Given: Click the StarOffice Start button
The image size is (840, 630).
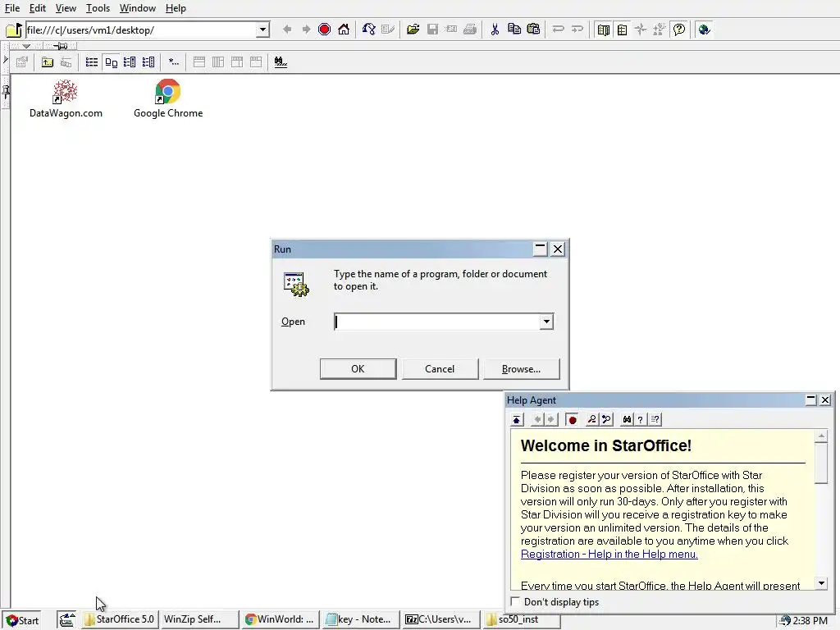Looking at the screenshot, I should (22, 620).
